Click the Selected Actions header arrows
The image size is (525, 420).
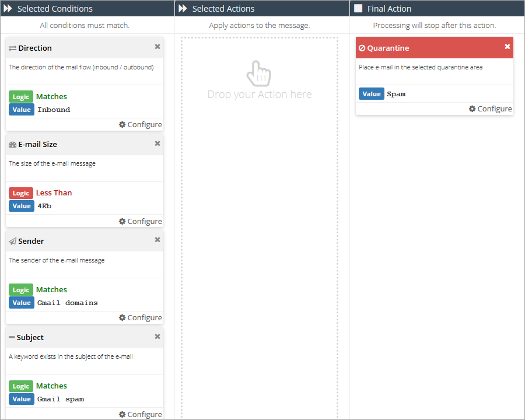click(x=183, y=9)
